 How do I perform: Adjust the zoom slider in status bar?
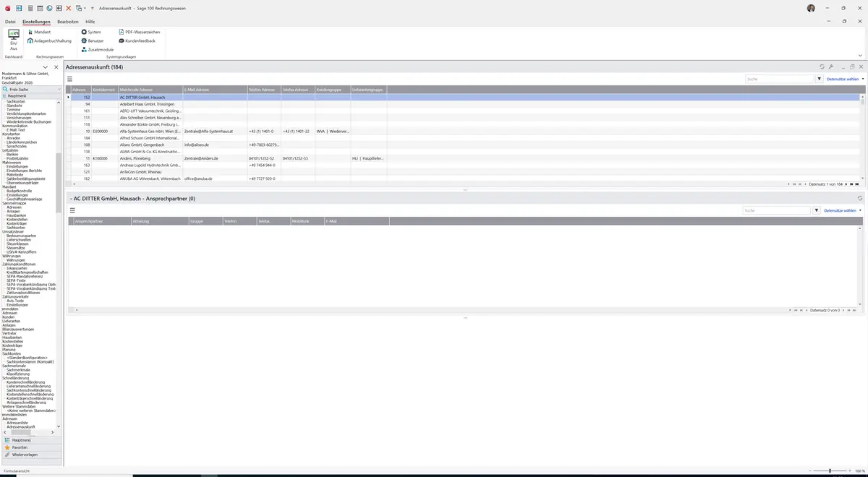830,470
